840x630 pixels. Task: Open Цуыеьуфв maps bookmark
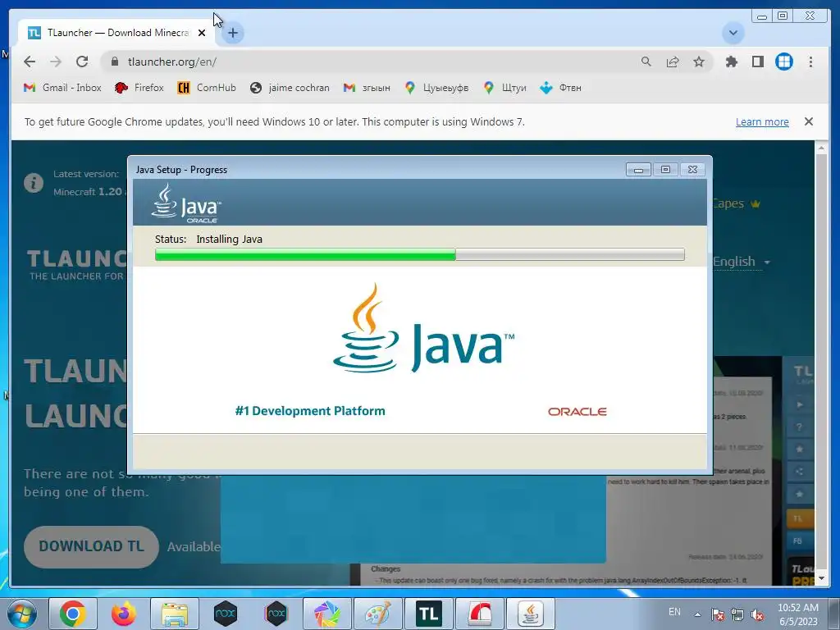coord(436,87)
